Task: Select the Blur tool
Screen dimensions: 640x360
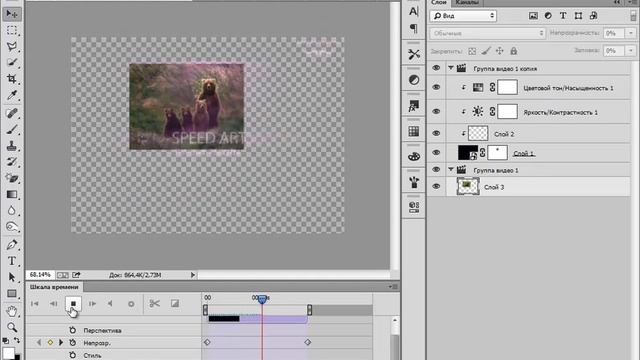Action: pos(12,211)
